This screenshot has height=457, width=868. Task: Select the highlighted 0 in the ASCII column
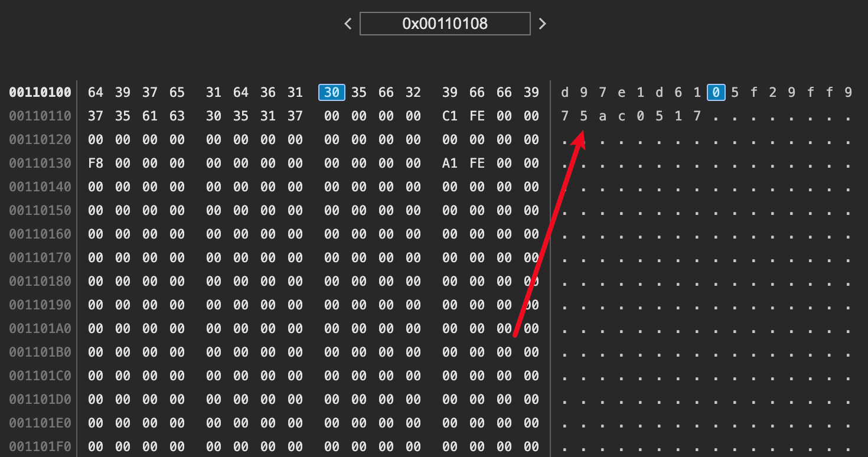tap(716, 92)
